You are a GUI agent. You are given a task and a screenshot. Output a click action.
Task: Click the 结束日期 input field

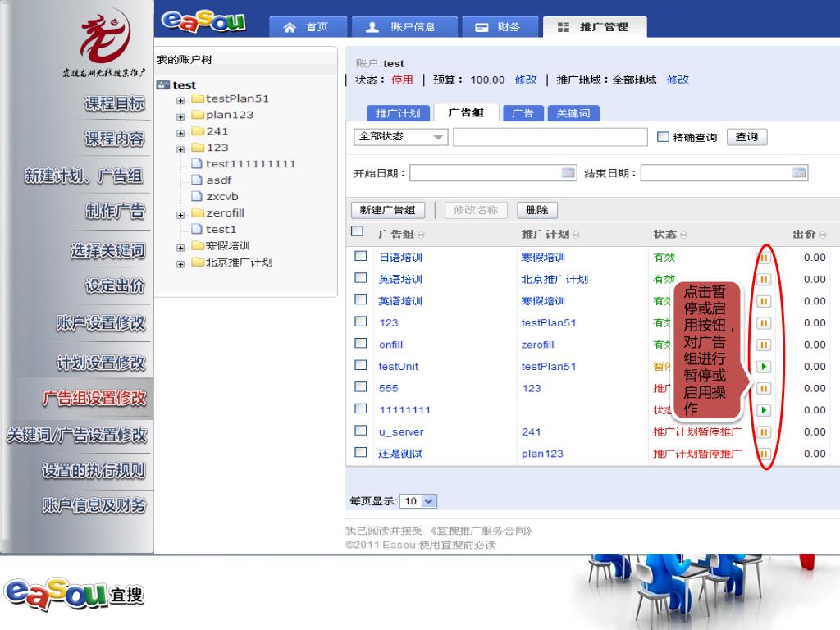coord(724,172)
